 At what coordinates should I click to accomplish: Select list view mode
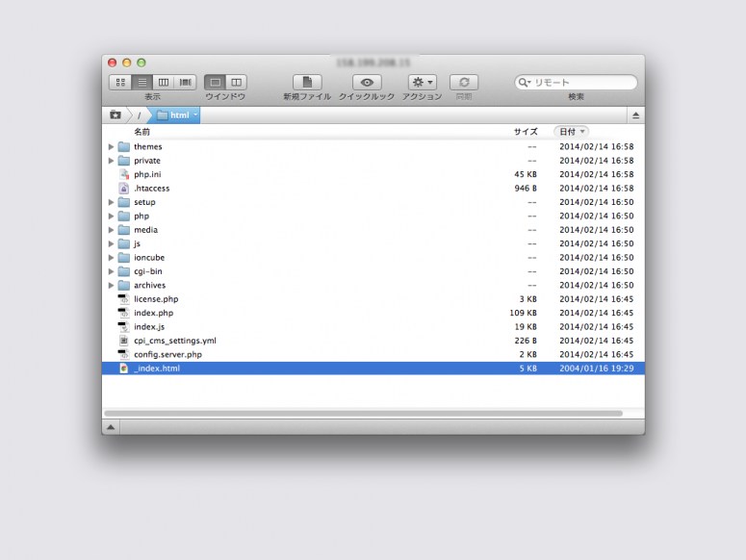[142, 83]
